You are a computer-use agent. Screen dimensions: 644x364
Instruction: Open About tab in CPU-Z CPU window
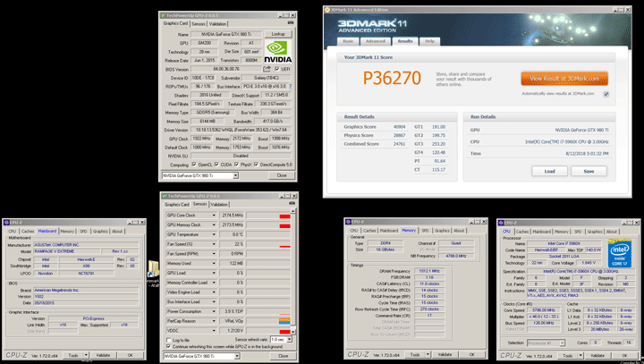tap(612, 232)
